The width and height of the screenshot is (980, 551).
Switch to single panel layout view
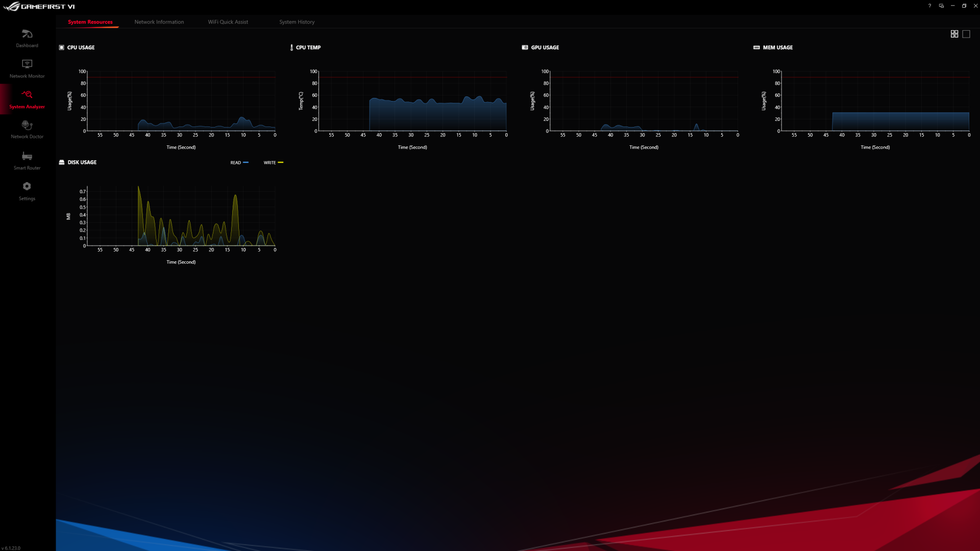tap(966, 34)
